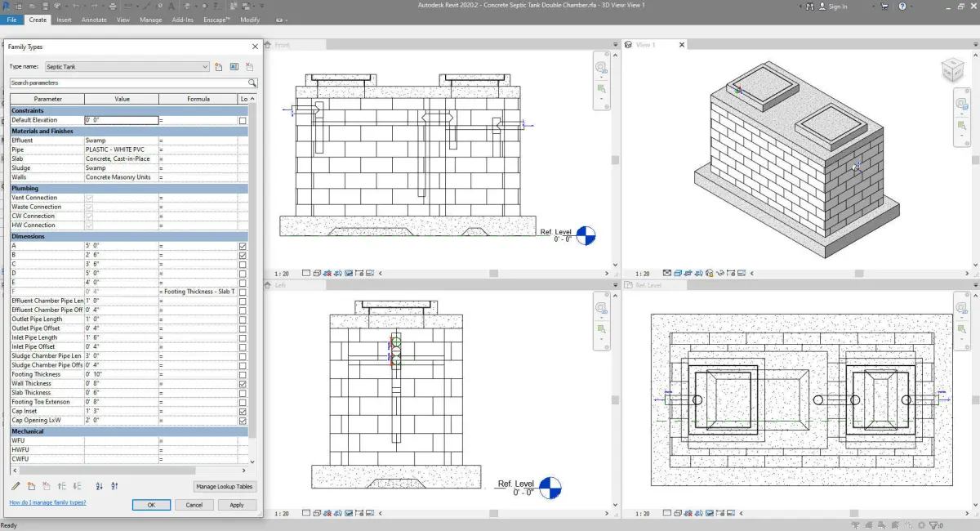Click the Search parameters input field
This screenshot has width=980, height=531.
point(128,83)
